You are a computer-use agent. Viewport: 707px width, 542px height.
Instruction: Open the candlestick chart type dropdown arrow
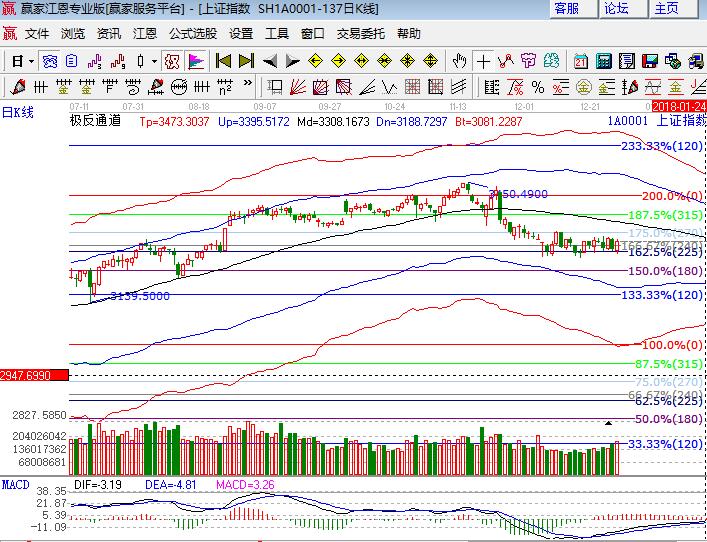tap(153, 61)
